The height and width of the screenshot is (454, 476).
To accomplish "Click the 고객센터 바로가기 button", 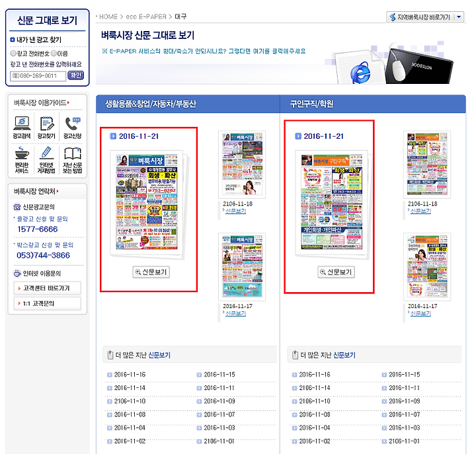I will point(48,288).
